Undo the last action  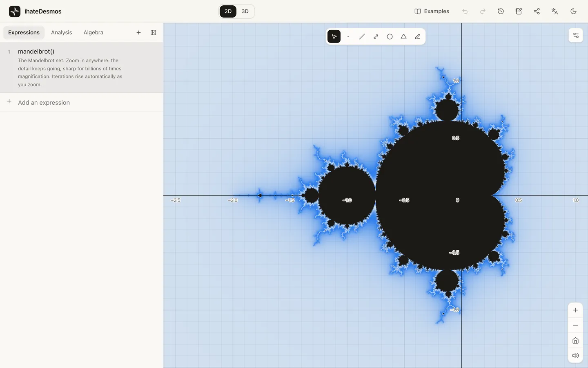[x=465, y=11]
